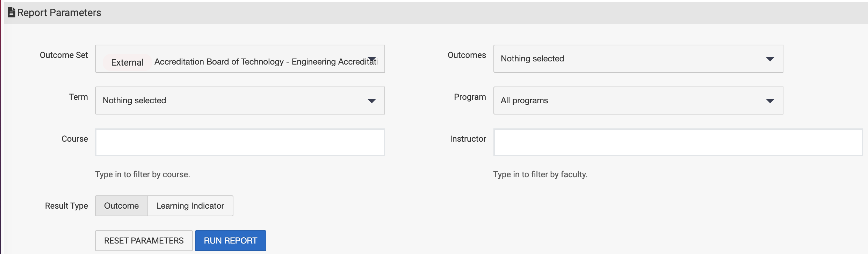Click the Outcome Set label

[64, 55]
